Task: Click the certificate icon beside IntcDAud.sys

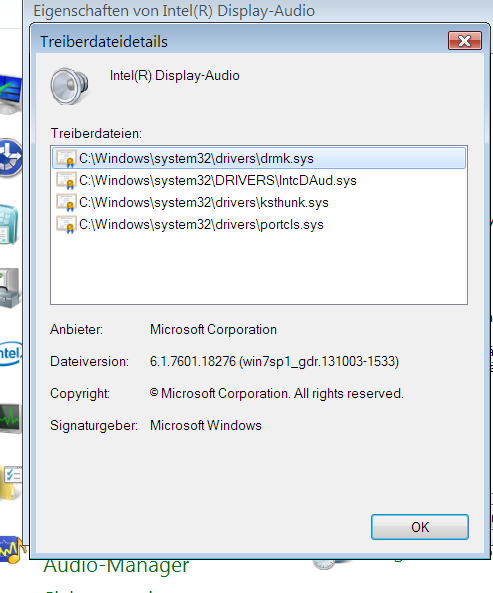Action: [66, 180]
